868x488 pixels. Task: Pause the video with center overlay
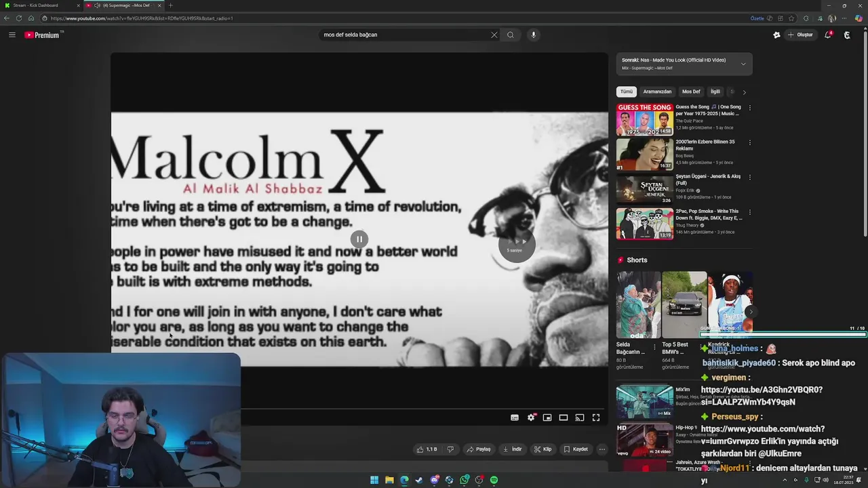[x=359, y=239]
